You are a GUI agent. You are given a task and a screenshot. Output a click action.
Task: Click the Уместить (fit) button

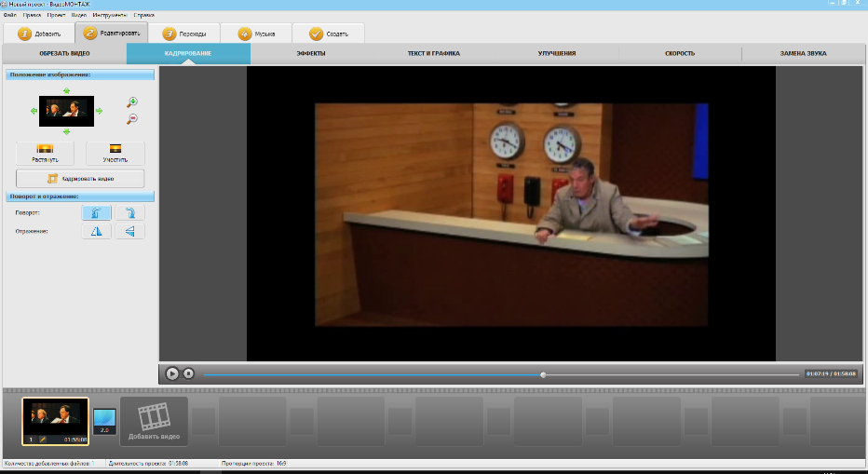click(x=115, y=153)
